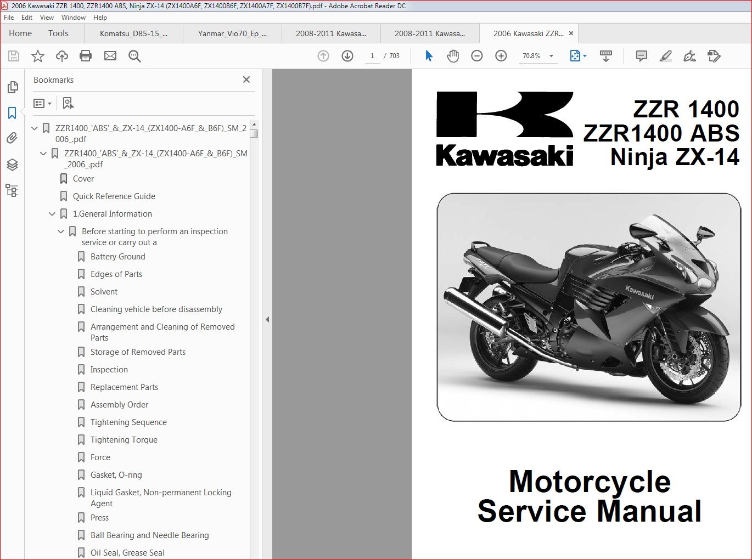Open the File menu

point(9,18)
